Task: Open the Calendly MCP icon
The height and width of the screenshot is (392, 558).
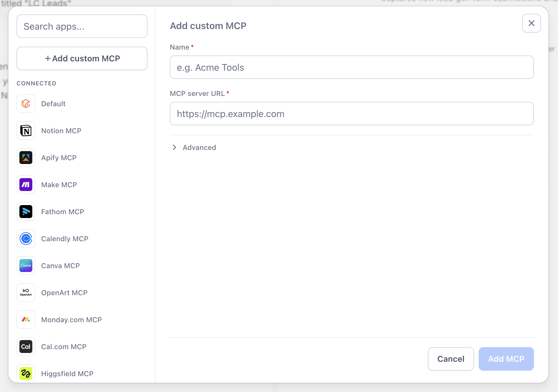Action: 26,239
